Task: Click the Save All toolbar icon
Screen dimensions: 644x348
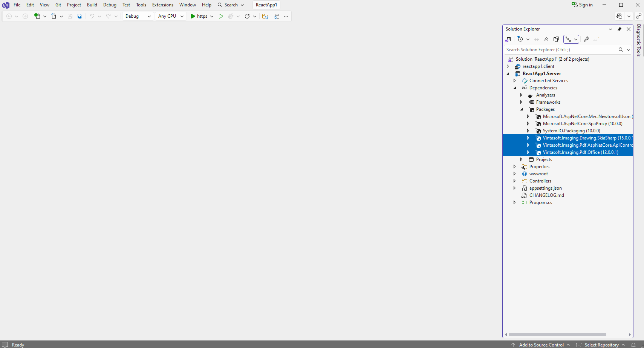Action: (80, 16)
